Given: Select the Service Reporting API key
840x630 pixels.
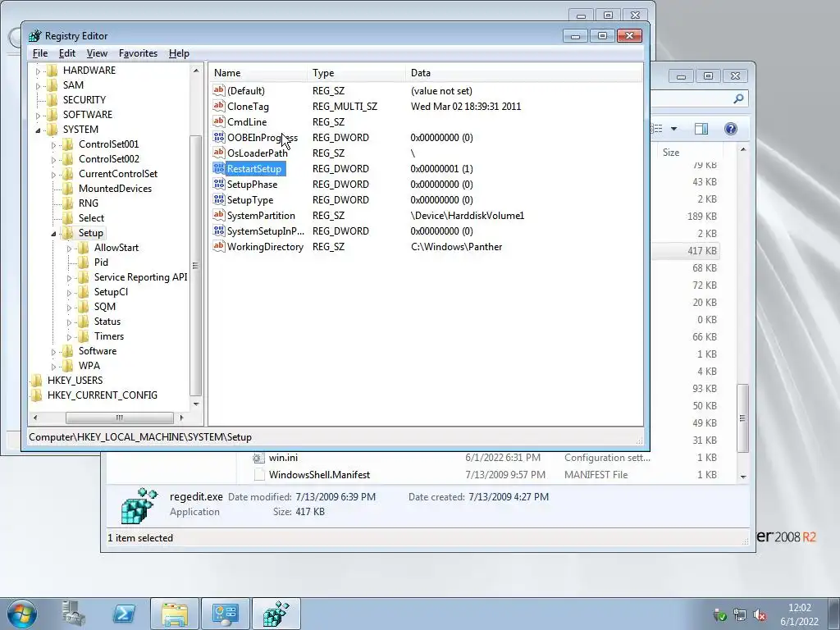Looking at the screenshot, I should [x=141, y=277].
